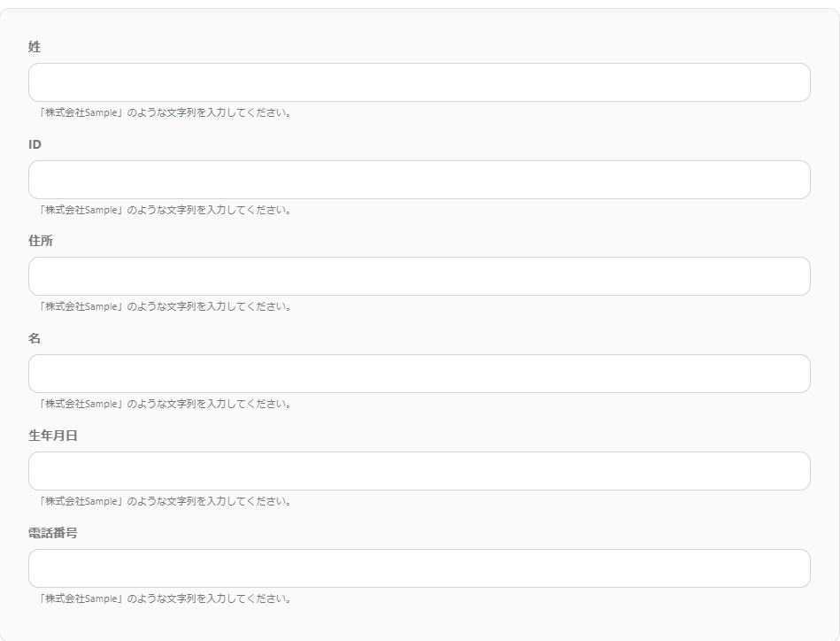Click the 住所 label
Screen dimensions: 840x641
41,241
